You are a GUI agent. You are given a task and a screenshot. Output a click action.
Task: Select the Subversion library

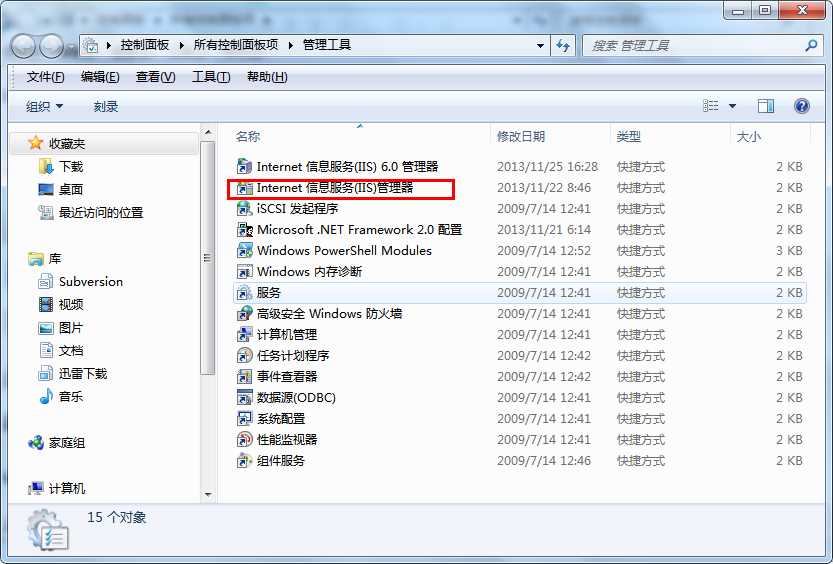click(81, 281)
